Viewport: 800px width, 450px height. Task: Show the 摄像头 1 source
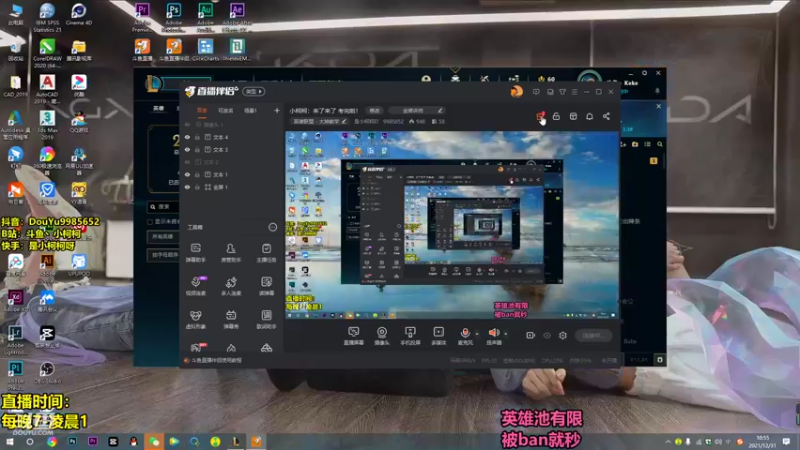pyautogui.click(x=187, y=124)
